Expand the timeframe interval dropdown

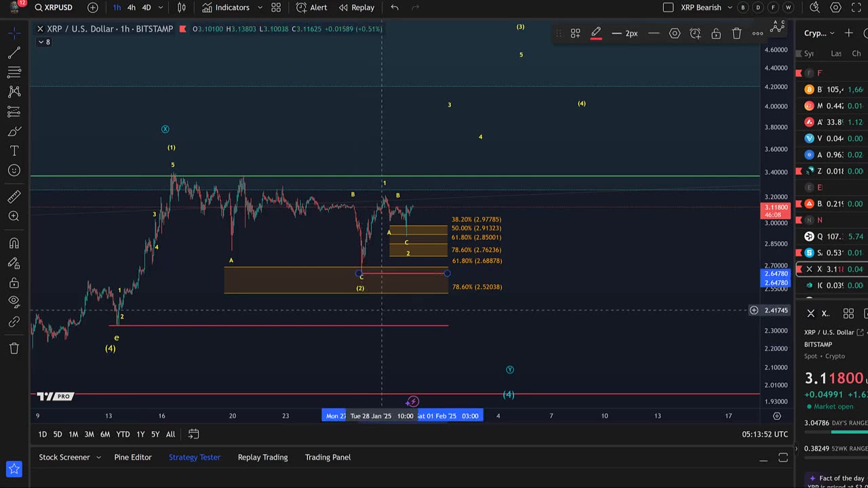(161, 7)
